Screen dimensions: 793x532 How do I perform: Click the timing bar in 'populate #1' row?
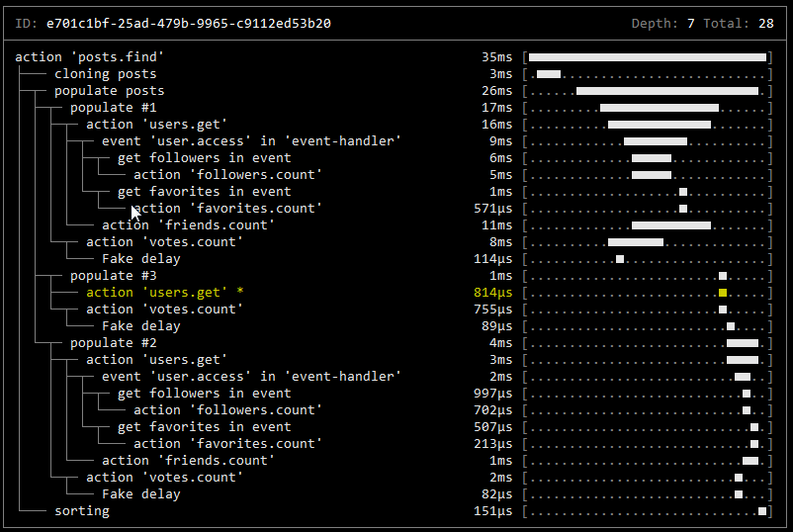(660, 108)
